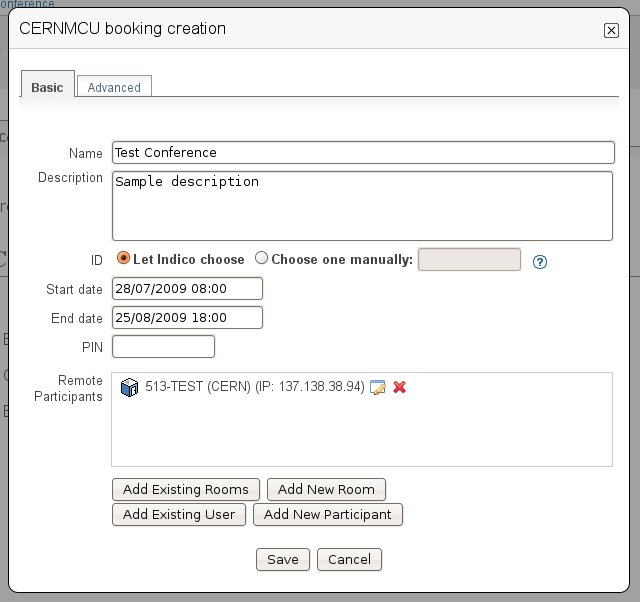
Task: Open the ID help question mark icon
Action: 540,262
